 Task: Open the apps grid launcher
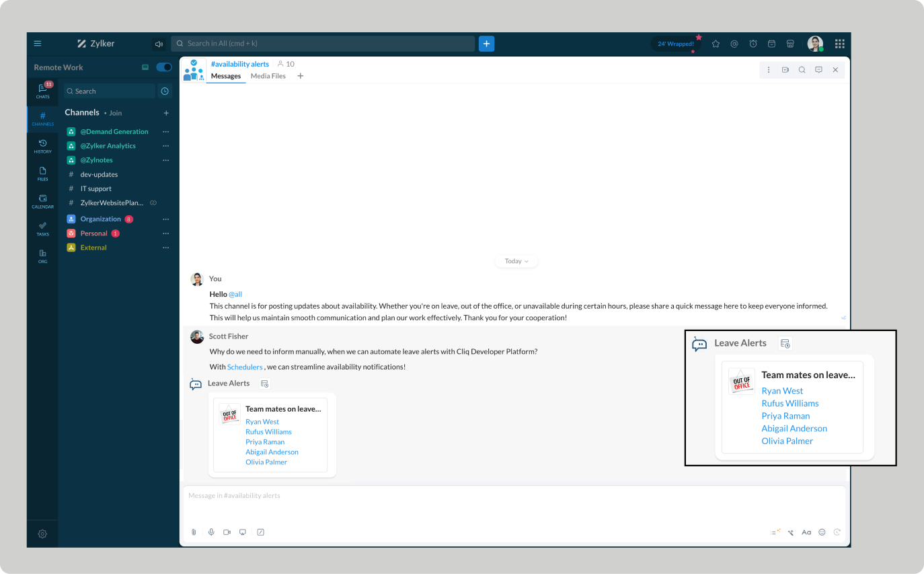tap(839, 44)
